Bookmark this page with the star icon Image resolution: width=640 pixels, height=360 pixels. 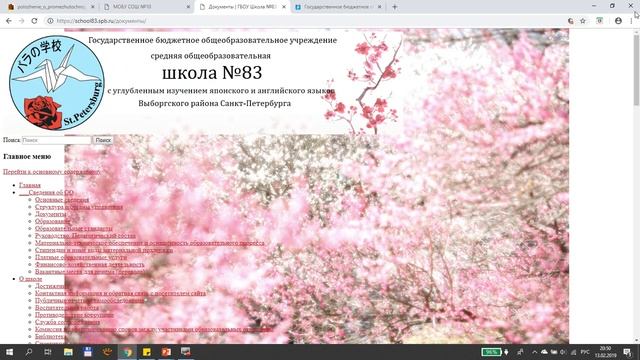pyautogui.click(x=583, y=21)
